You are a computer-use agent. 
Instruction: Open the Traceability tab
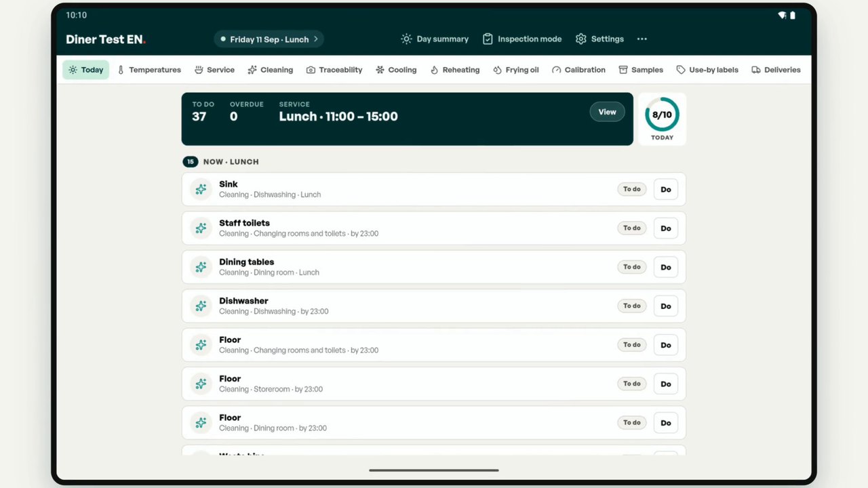click(x=334, y=70)
